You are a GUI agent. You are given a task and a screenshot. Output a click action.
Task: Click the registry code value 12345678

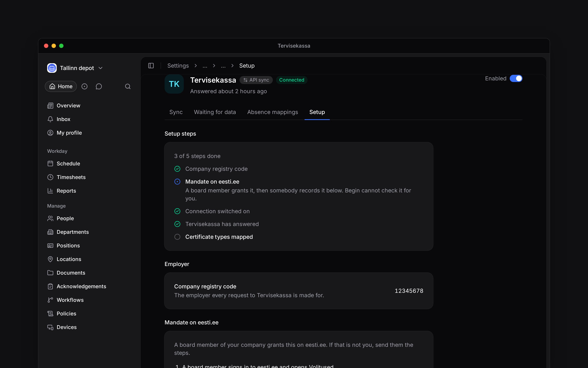tap(409, 291)
